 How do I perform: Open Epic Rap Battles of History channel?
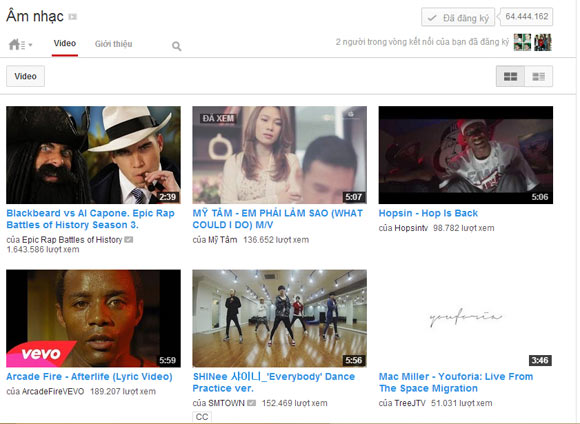click(x=72, y=240)
